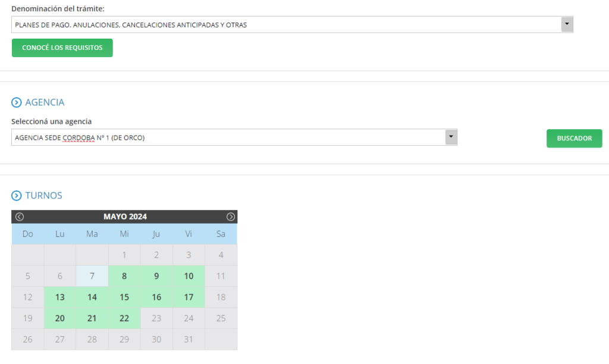Go to next month in calendar
Screen dimensions: 609x364
pyautogui.click(x=231, y=216)
